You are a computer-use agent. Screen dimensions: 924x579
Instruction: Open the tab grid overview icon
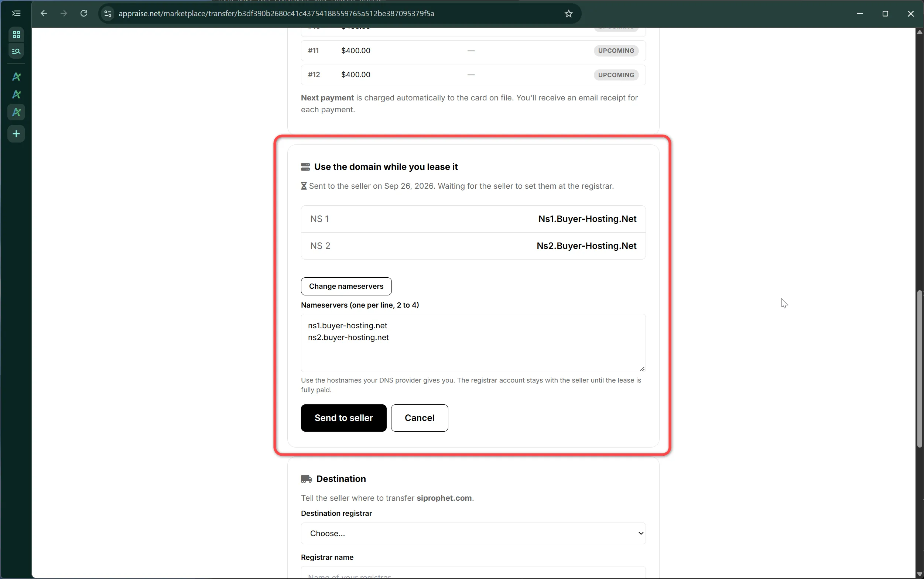pos(16,34)
